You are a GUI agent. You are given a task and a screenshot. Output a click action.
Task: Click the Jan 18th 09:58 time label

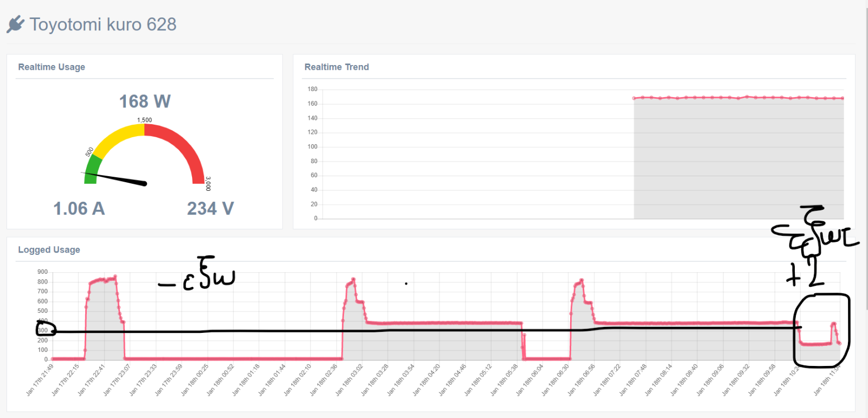coord(762,380)
